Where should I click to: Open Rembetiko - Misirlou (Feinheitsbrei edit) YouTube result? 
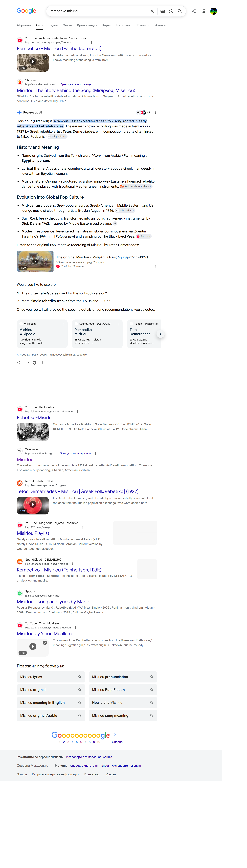tap(59, 49)
